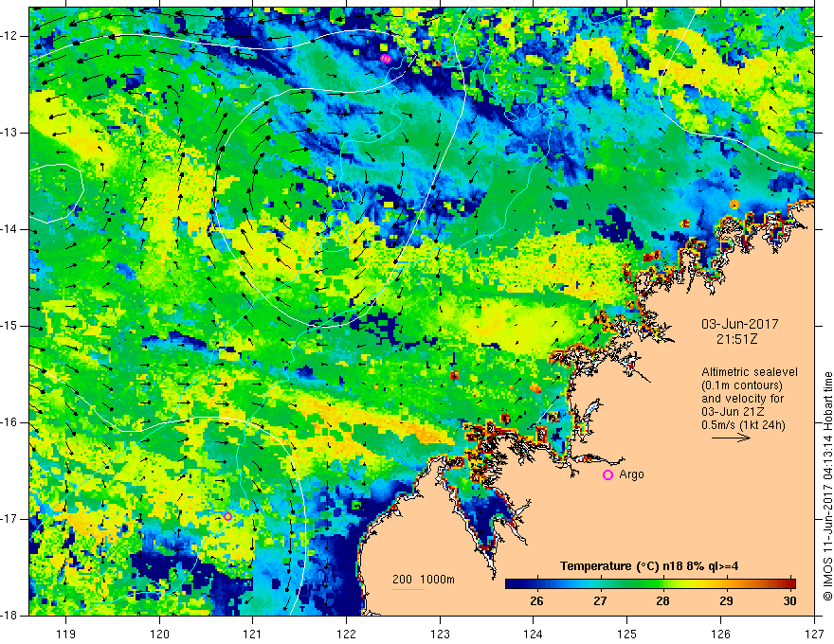Screen dimensions: 834x644
Task: Click the color bar value 26
Action: pyautogui.click(x=536, y=601)
